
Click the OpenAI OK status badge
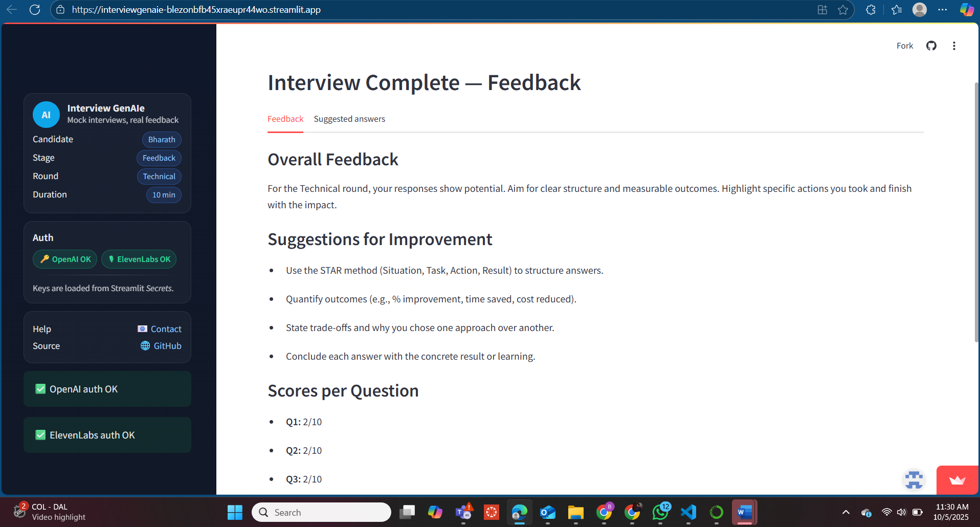click(x=65, y=259)
